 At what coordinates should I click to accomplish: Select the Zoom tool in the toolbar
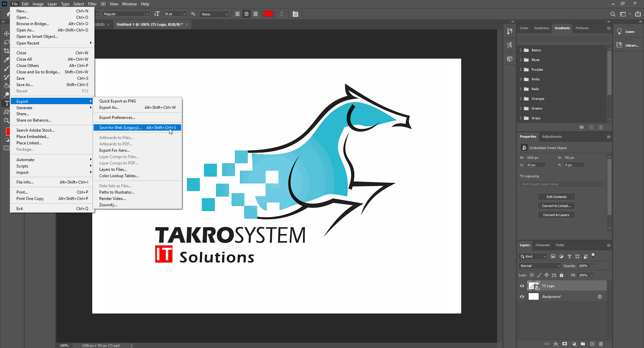(6, 121)
